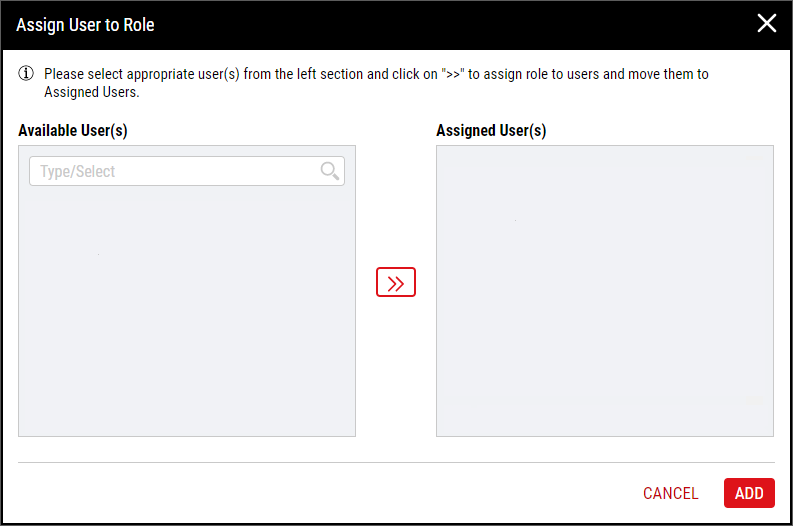Click the Assign User to Role title
The image size is (793, 526).
pyautogui.click(x=85, y=25)
